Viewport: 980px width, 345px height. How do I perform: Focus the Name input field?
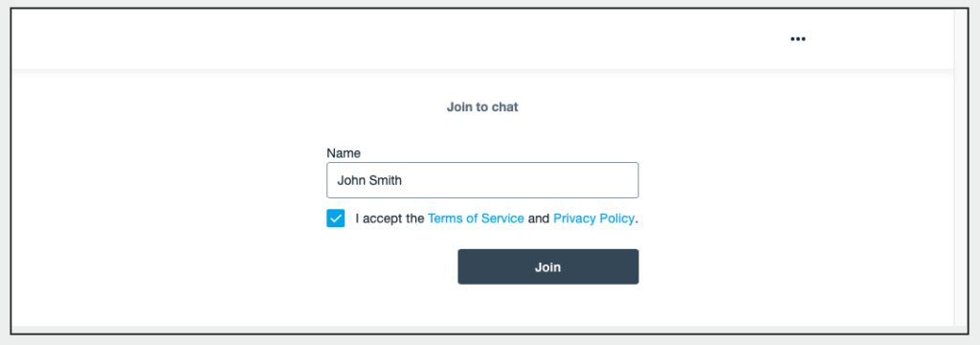[482, 180]
